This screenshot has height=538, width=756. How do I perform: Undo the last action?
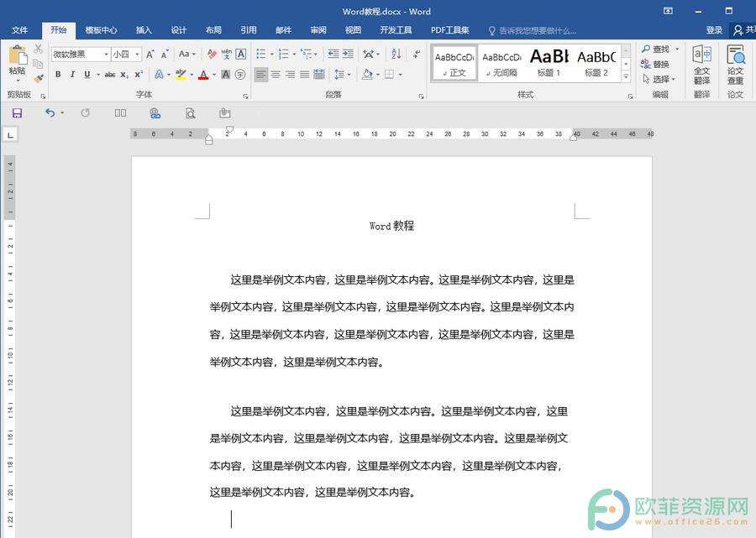(50, 112)
